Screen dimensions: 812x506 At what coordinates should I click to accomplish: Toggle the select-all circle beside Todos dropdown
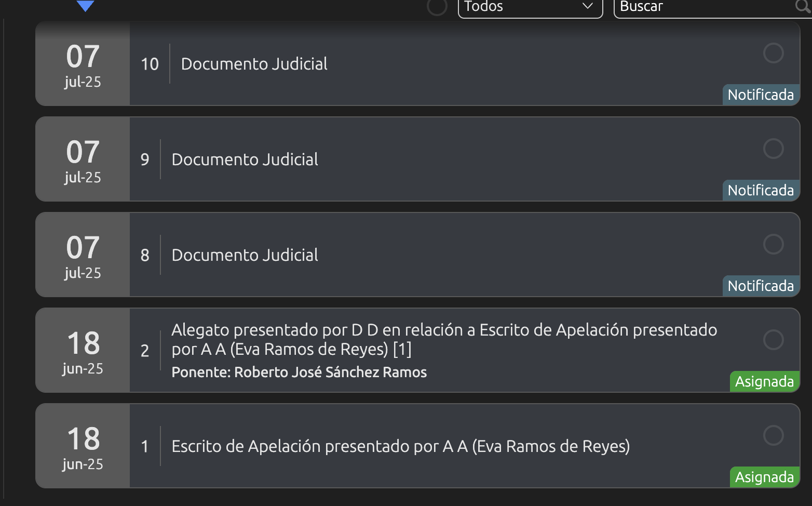point(437,7)
